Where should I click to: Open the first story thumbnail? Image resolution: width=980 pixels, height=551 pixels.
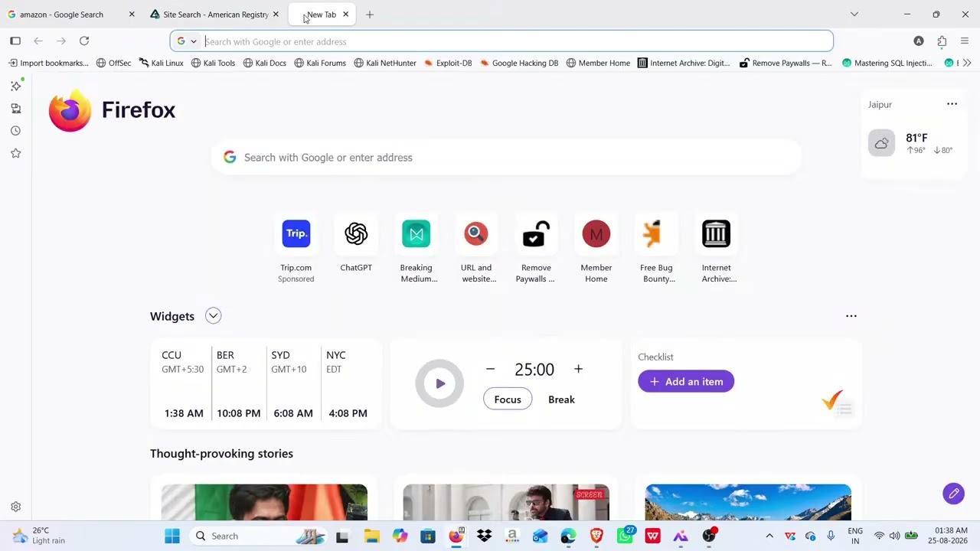coord(264,502)
